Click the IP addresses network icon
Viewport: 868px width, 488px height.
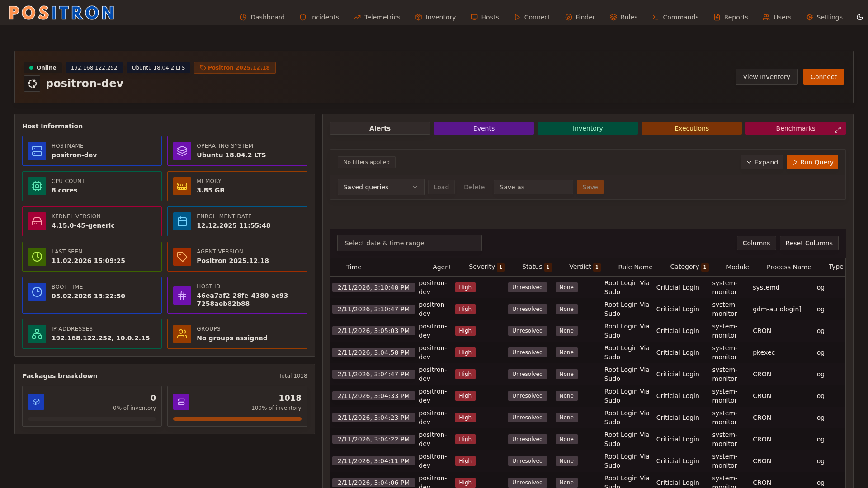(x=37, y=334)
